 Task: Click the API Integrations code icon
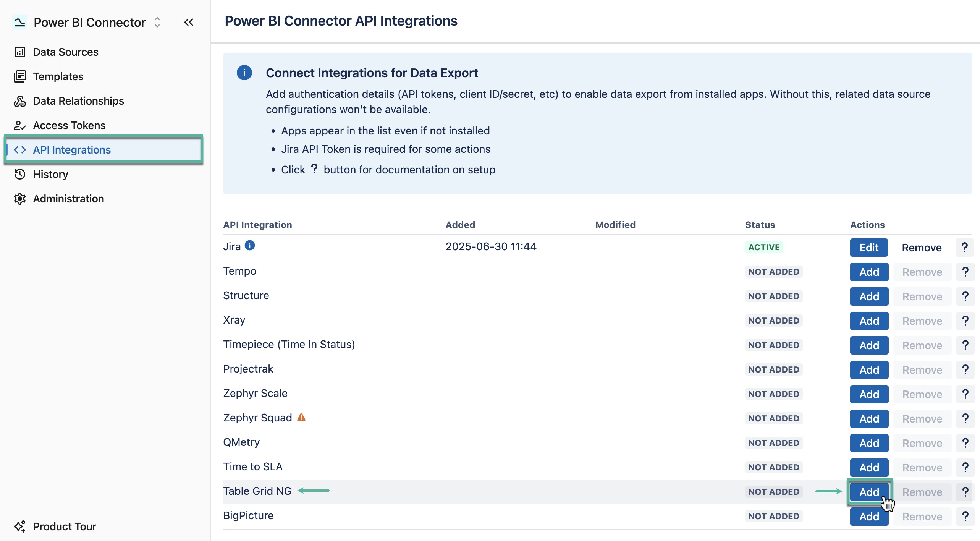point(20,150)
